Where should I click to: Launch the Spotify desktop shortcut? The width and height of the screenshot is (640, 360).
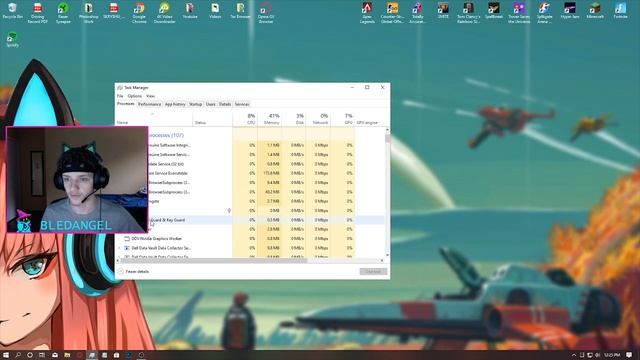pos(12,40)
